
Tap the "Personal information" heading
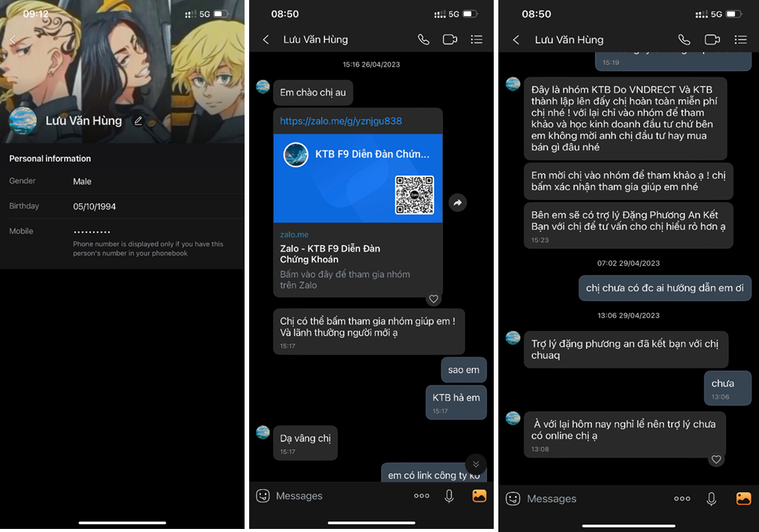tap(50, 159)
